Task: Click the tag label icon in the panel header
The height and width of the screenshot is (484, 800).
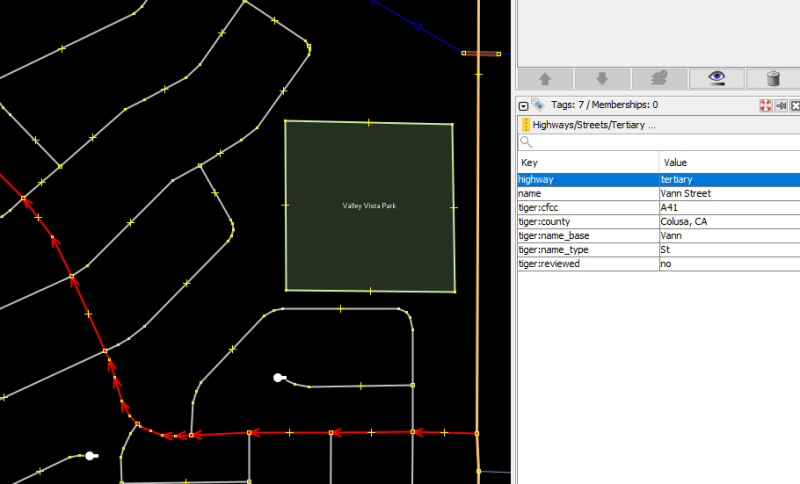Action: 538,105
